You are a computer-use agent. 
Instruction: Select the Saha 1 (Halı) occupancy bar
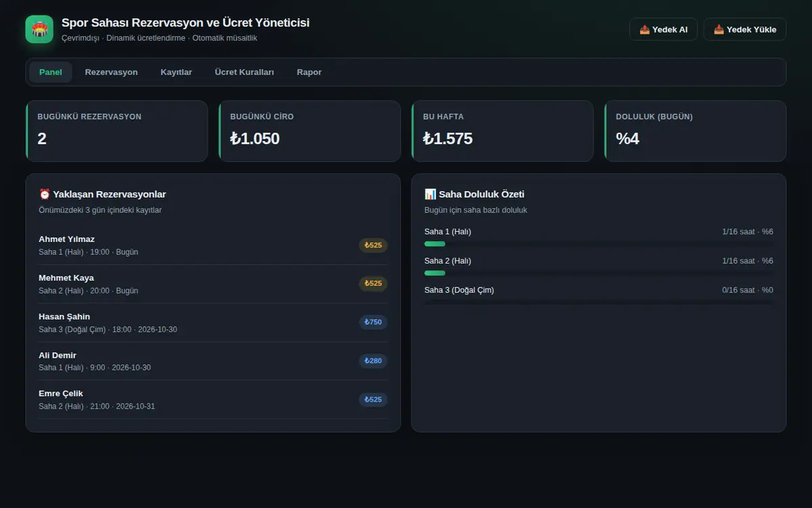coord(599,244)
